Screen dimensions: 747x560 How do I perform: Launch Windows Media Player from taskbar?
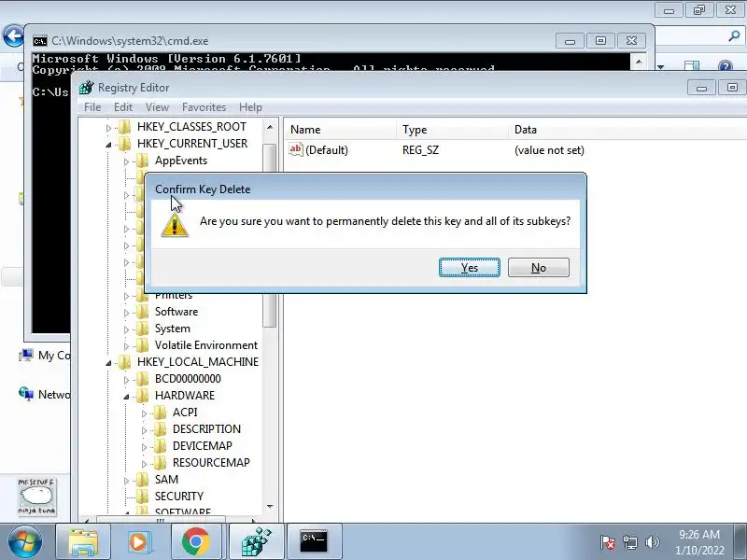pyautogui.click(x=139, y=542)
